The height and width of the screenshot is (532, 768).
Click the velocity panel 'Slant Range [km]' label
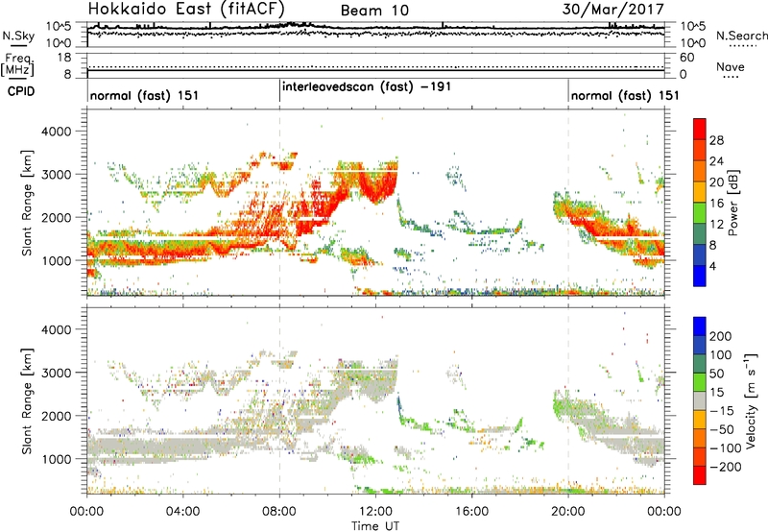click(27, 401)
